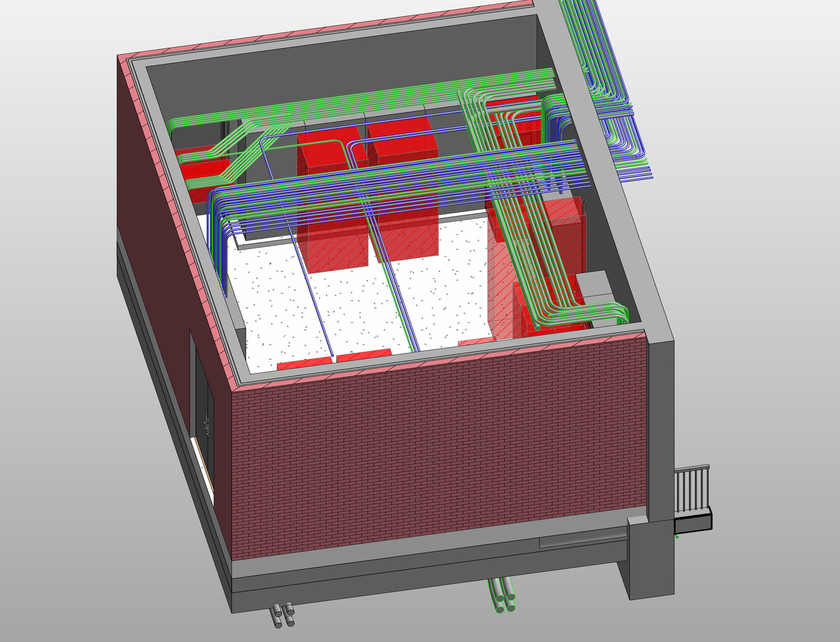840x642 pixels.
Task: Select the leftmost small red floor pad
Action: [x=304, y=365]
